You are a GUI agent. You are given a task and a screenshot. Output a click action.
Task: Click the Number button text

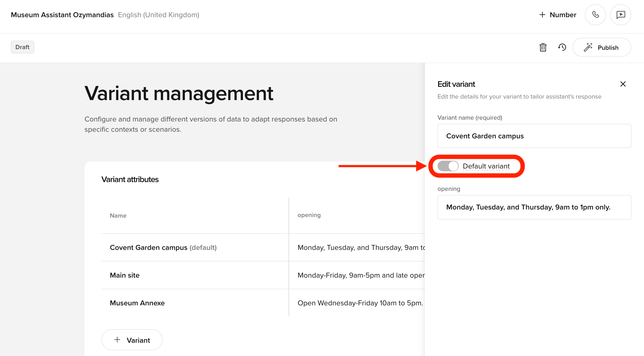563,15
